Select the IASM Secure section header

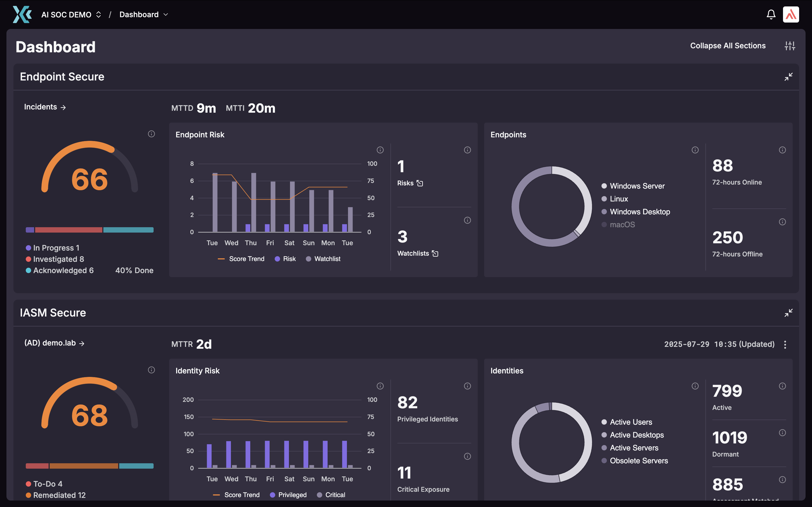tap(53, 313)
